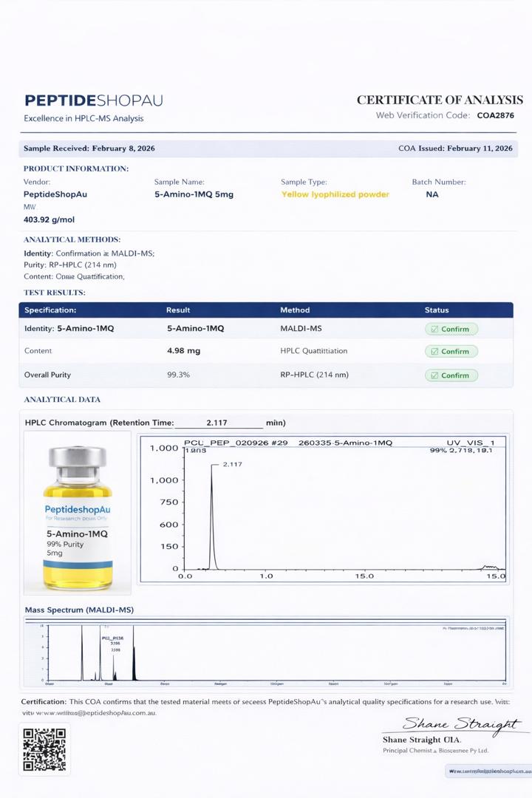Click the 'RP-HPLC (214 nm)' method cell
Screen dimensions: 532x798
(x=315, y=375)
